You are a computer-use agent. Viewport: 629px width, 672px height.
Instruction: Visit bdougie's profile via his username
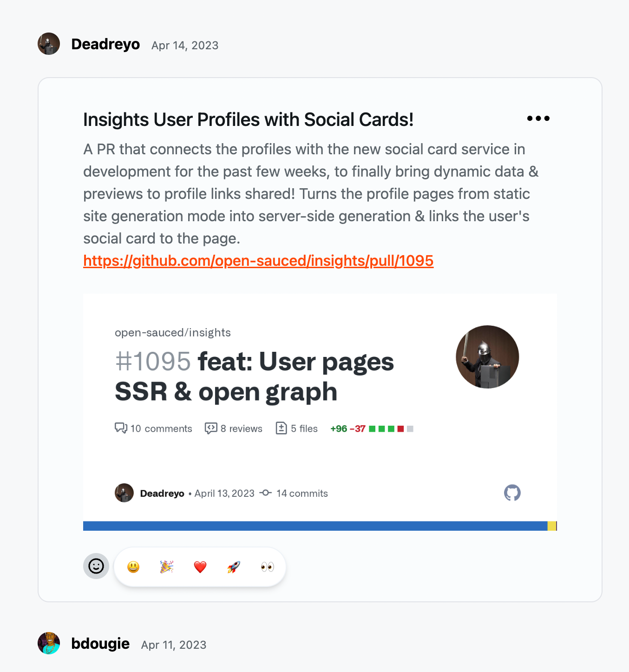(100, 644)
